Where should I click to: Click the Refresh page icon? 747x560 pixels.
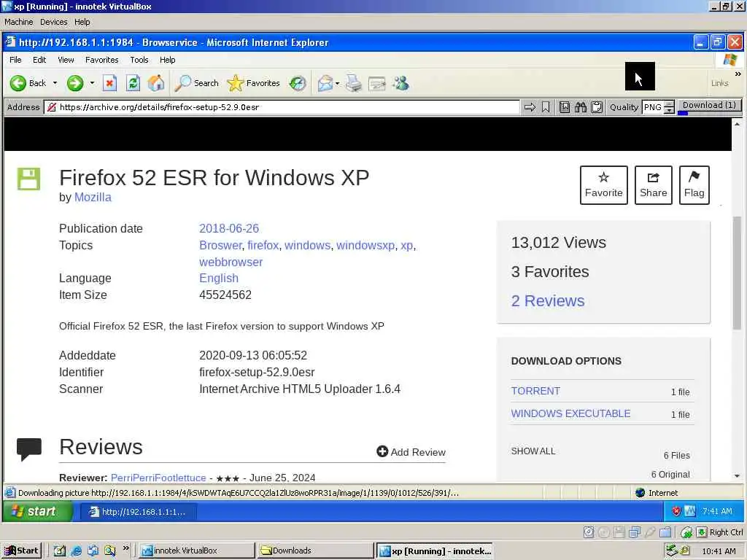tap(133, 83)
